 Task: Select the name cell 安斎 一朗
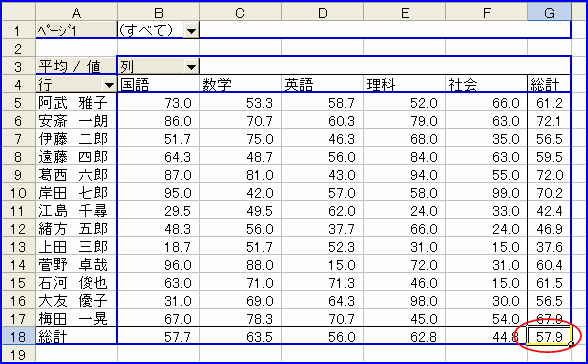76,121
